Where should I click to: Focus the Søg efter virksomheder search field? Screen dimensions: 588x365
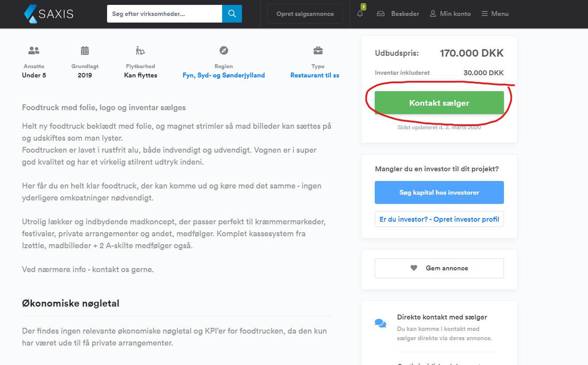point(164,14)
